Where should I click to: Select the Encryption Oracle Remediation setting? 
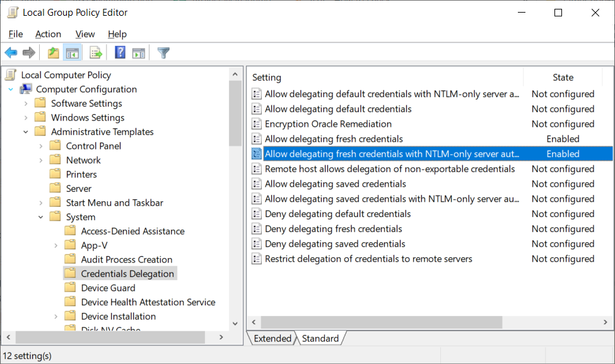(328, 124)
